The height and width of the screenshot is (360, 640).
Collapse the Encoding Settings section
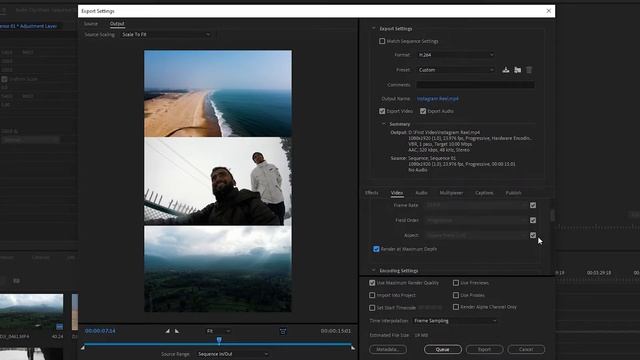click(x=373, y=270)
